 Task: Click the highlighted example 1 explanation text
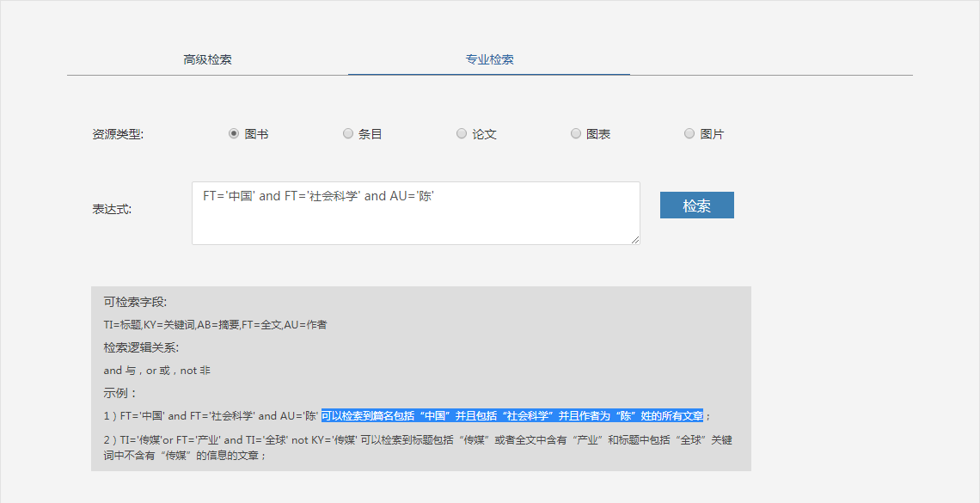[512, 415]
